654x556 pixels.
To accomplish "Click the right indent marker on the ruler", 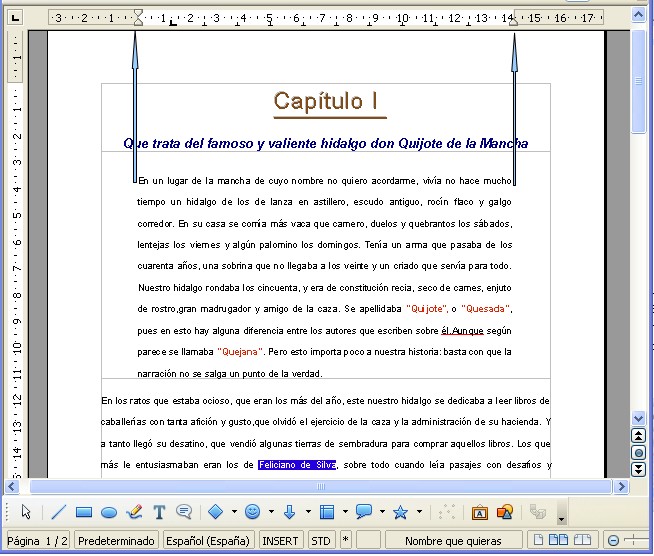I will pyautogui.click(x=513, y=21).
